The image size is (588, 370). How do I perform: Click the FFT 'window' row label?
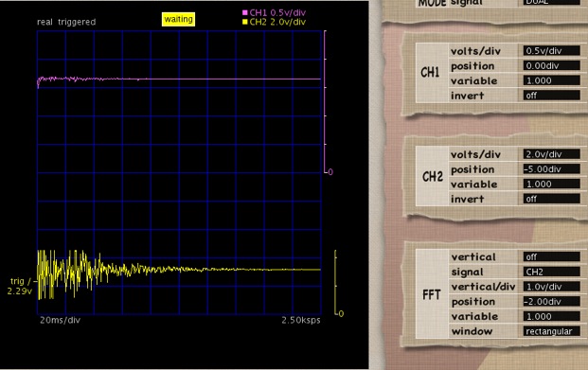(472, 331)
